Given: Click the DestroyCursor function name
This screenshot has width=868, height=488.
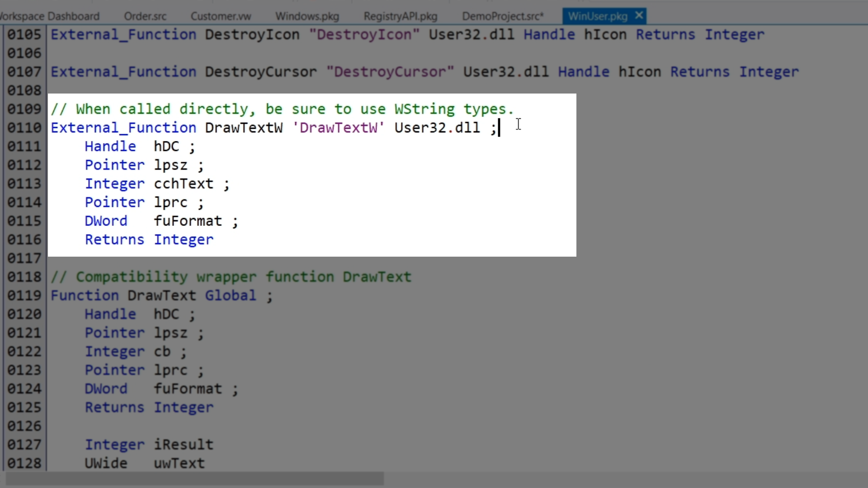Looking at the screenshot, I should coord(261,72).
